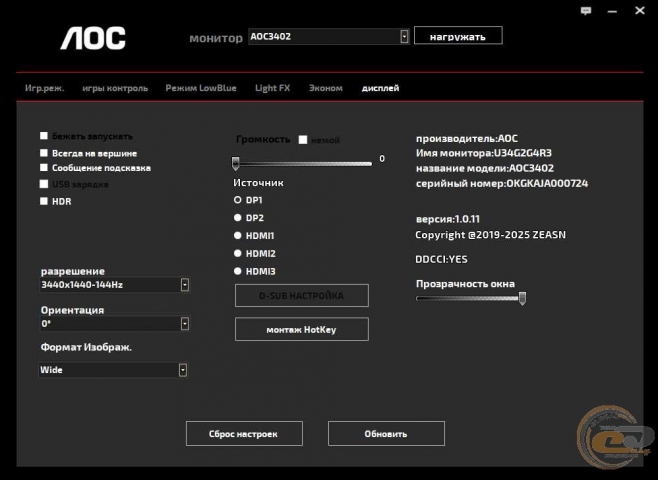Open the Light FX tab
This screenshot has height=480, width=658.
click(x=272, y=88)
